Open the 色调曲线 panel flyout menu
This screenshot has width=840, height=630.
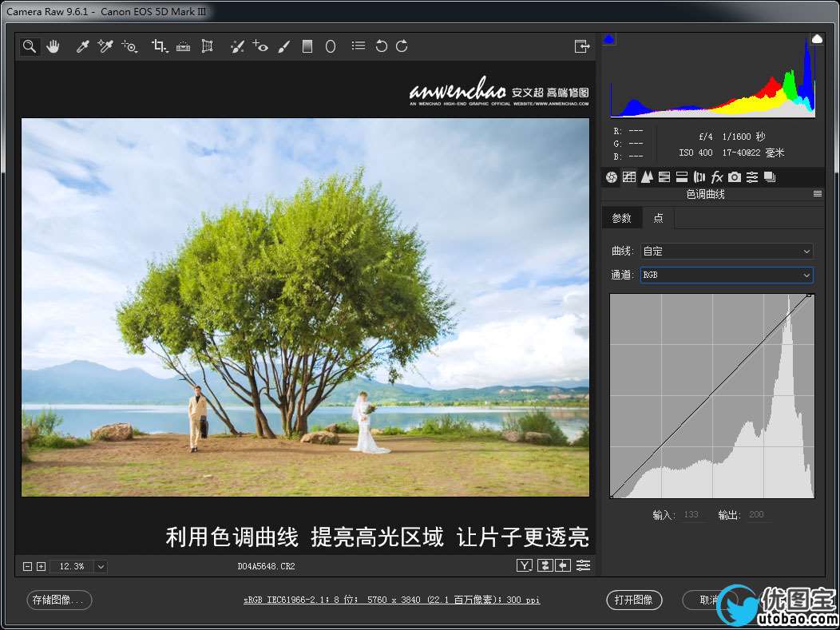pyautogui.click(x=818, y=194)
